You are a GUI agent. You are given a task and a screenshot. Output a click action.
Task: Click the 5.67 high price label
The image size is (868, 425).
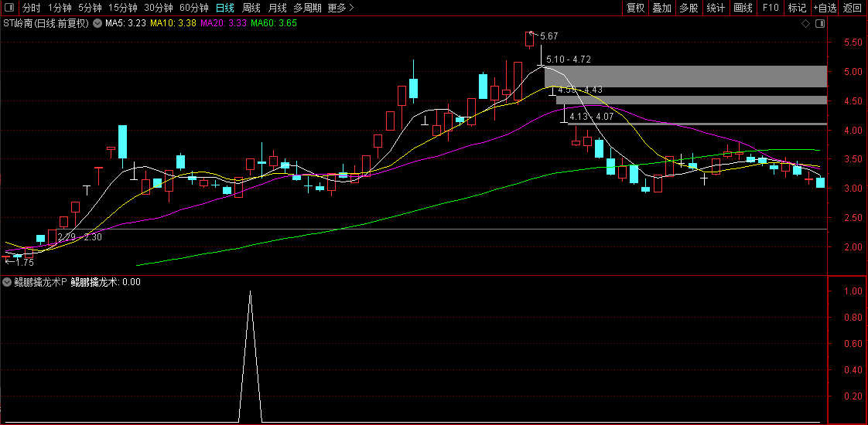(549, 36)
